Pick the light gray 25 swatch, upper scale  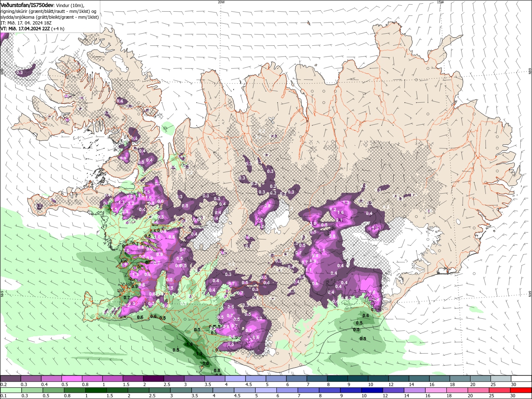point(500,379)
